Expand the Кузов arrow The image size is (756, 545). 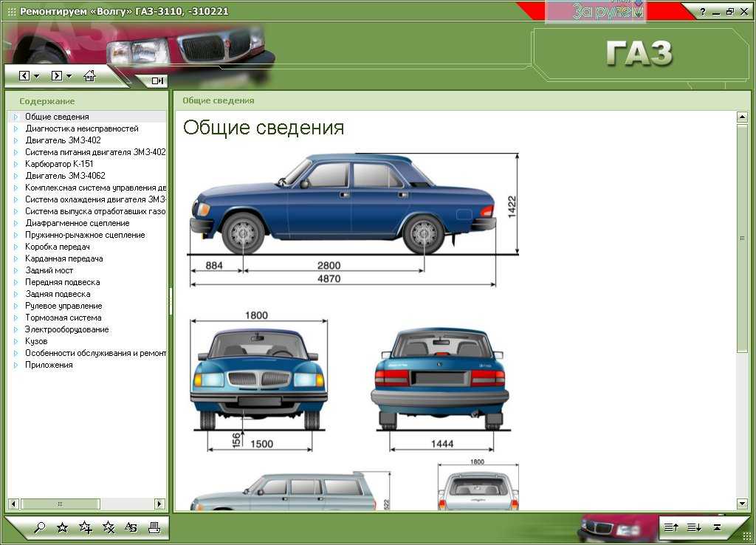(x=16, y=341)
